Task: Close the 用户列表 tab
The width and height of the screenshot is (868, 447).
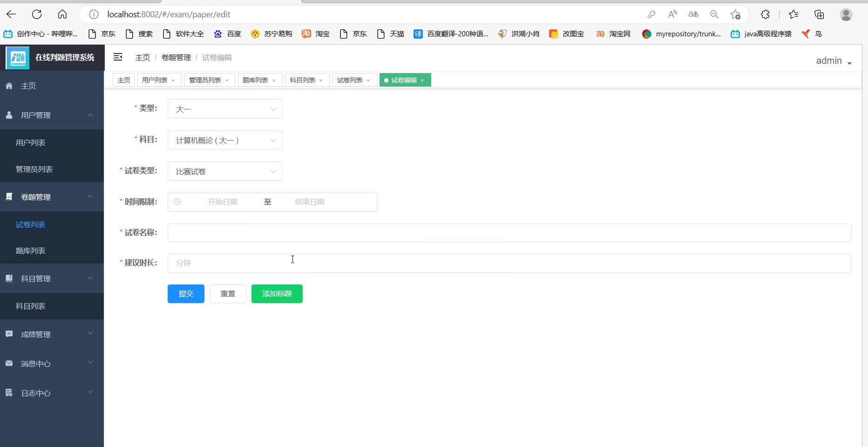Action: (173, 81)
